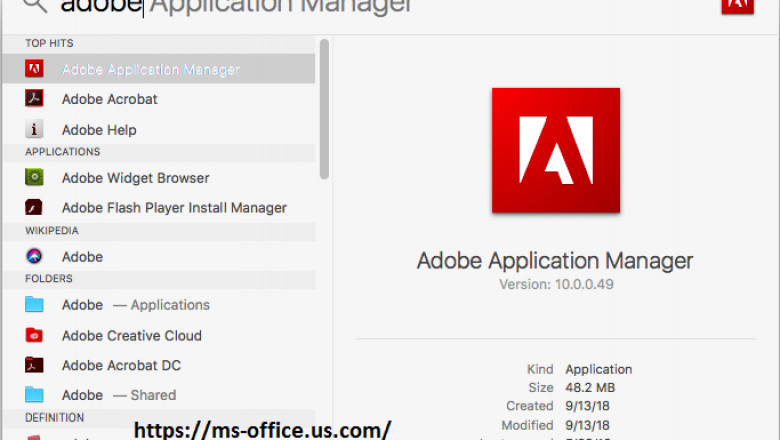Click the Adobe Flash Player Install Manager icon
Screen dimensions: 780x440
[x=34, y=207]
